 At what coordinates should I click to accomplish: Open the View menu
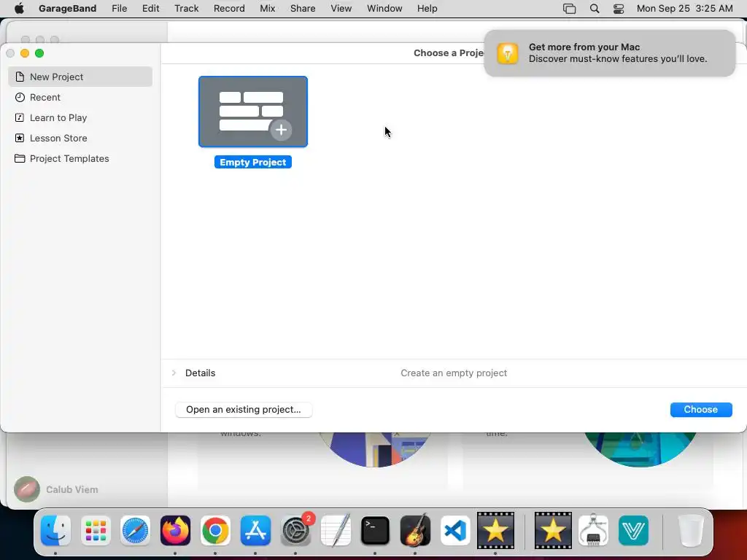click(341, 8)
